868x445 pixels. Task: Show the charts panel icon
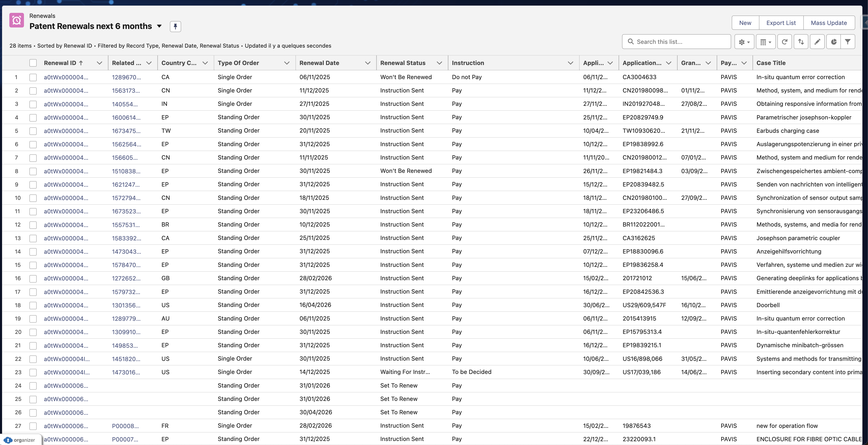(x=834, y=42)
